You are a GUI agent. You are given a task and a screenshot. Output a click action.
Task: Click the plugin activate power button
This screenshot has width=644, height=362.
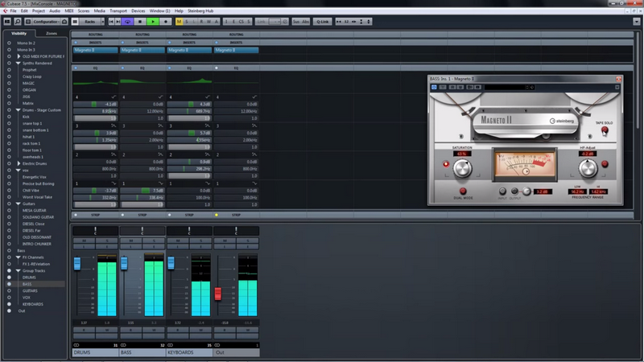pyautogui.click(x=434, y=87)
